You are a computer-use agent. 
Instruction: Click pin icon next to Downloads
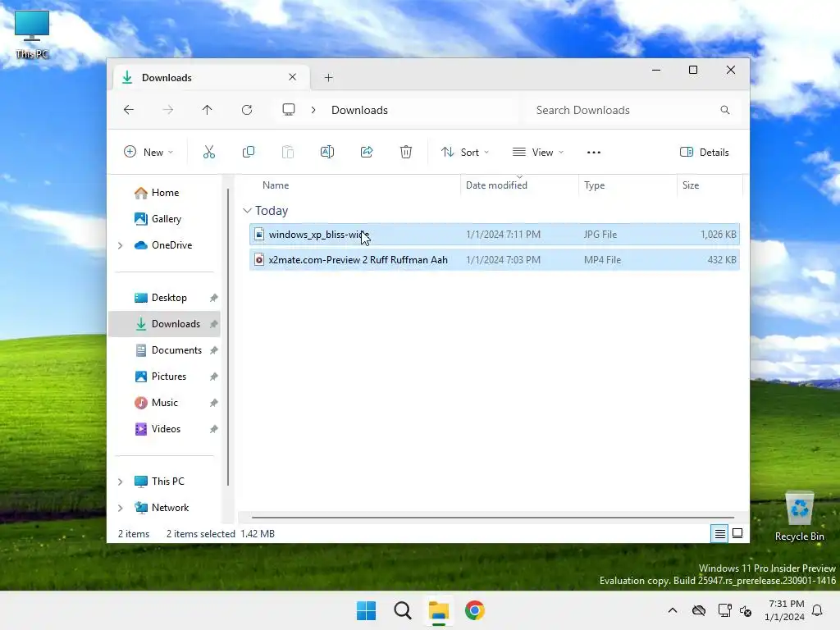click(214, 324)
